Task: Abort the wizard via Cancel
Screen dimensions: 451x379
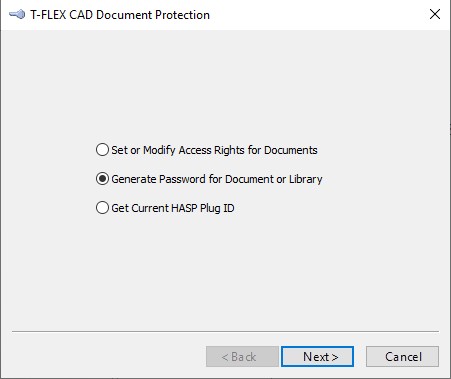Action: (402, 356)
